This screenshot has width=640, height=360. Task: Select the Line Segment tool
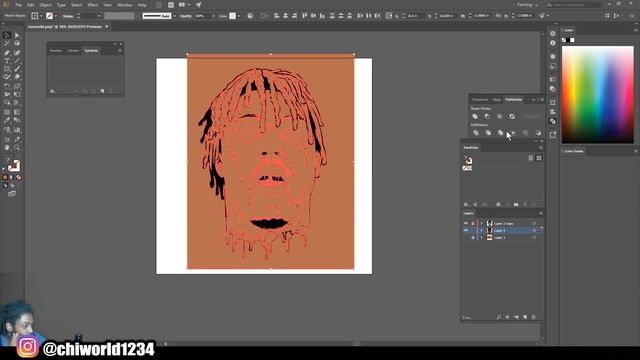(17, 61)
